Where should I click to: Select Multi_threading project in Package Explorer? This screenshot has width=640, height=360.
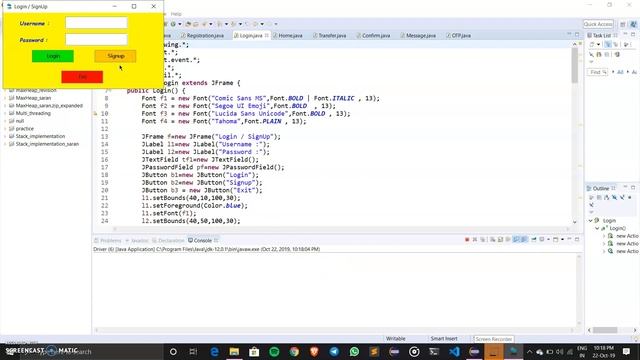pos(33,113)
